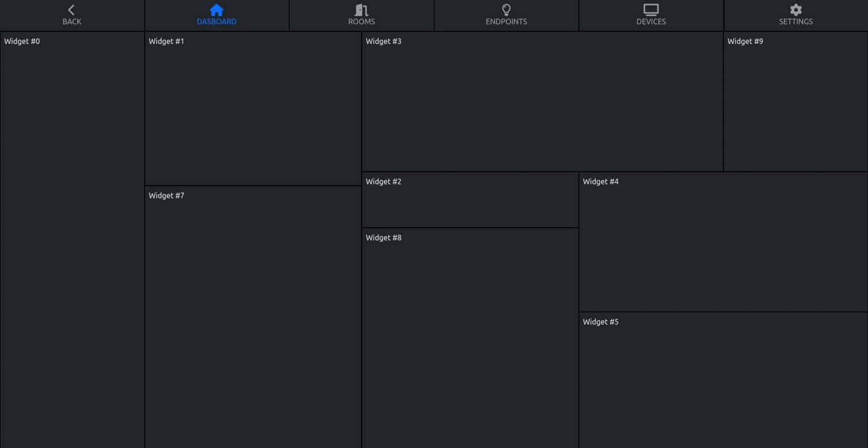Click the Widget #7 panel
Screen dimensions: 868x448
click(x=253, y=317)
